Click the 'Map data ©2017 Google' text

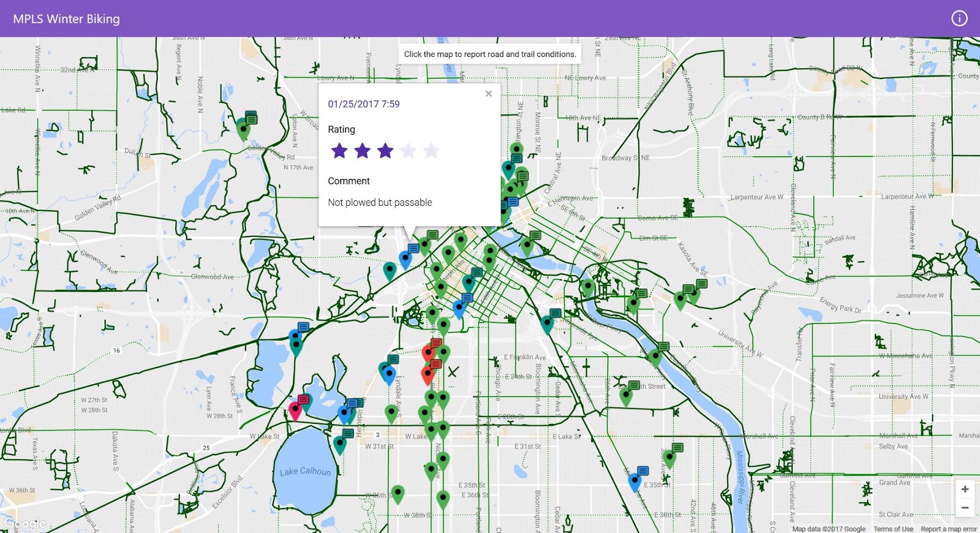[829, 529]
